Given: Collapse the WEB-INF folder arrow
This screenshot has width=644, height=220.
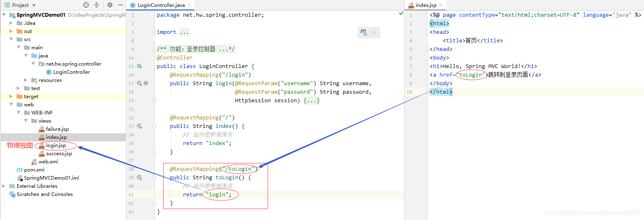Looking at the screenshot, I should tap(18, 113).
